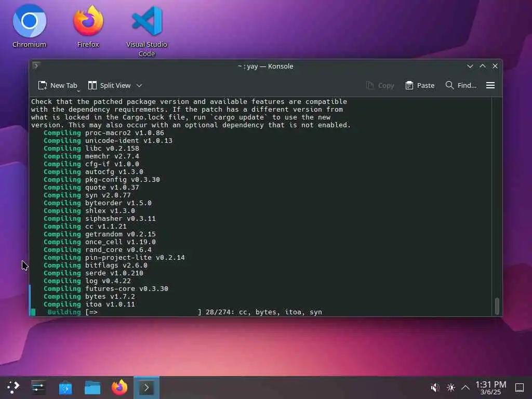
Task: Open the KDE application launcher
Action: (13, 388)
